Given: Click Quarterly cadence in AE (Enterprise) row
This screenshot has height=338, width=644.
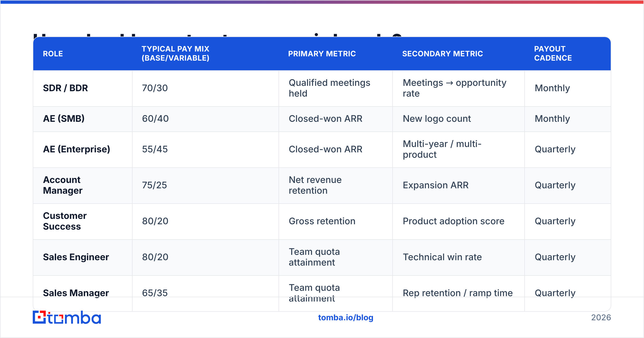Looking at the screenshot, I should coord(555,149).
